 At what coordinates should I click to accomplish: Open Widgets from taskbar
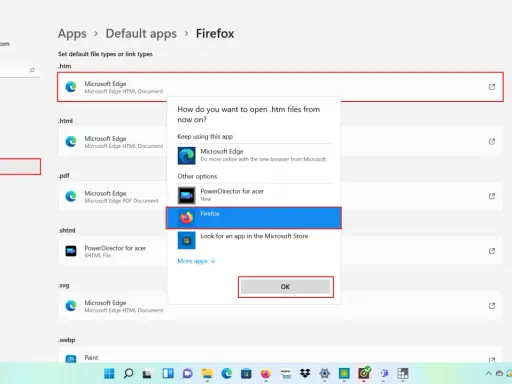coord(168,374)
